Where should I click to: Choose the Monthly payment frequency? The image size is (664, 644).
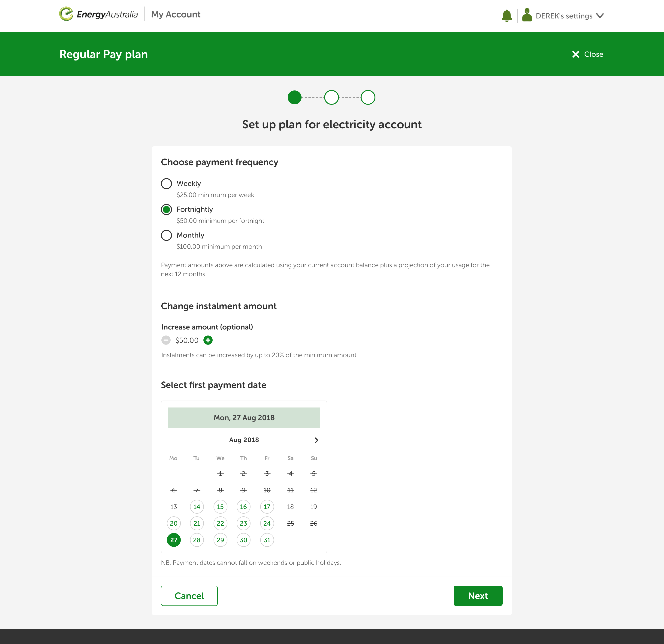pyautogui.click(x=166, y=235)
